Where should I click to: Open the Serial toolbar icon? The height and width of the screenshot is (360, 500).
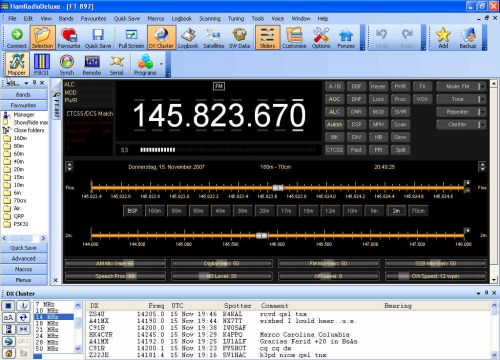tap(116, 64)
